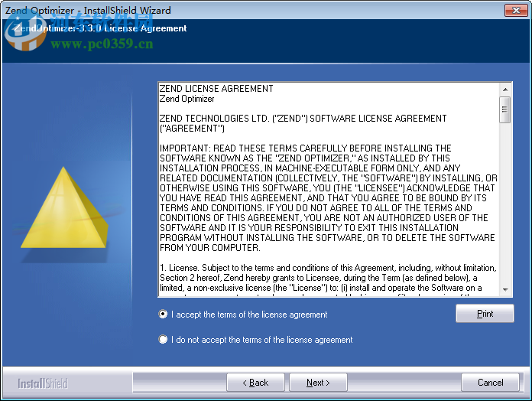The width and height of the screenshot is (532, 401).
Task: Proceed with the Next button
Action: point(318,383)
